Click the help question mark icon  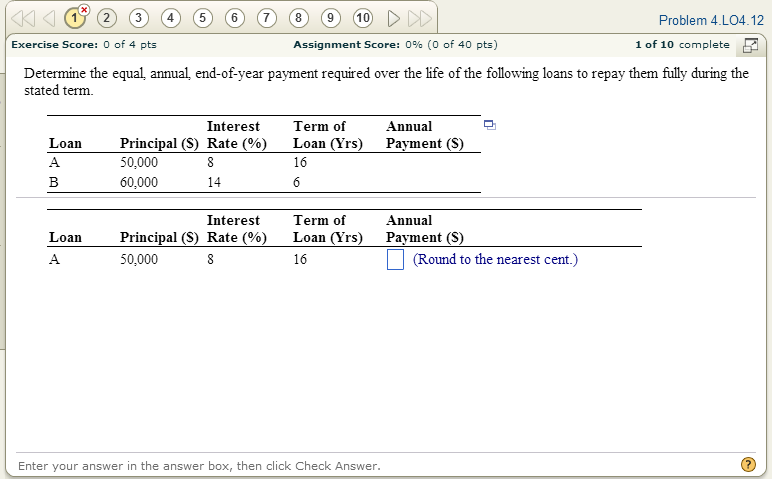[748, 464]
